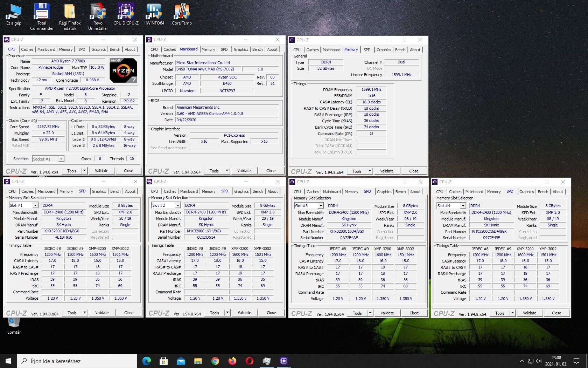This screenshot has height=368, width=588.
Task: Open Google Chrome from taskbar
Action: click(x=215, y=361)
